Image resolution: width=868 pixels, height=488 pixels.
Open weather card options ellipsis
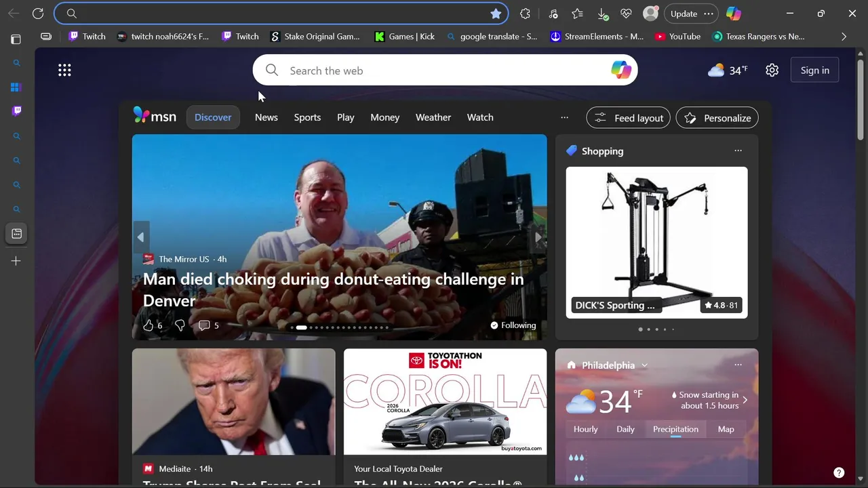click(738, 365)
